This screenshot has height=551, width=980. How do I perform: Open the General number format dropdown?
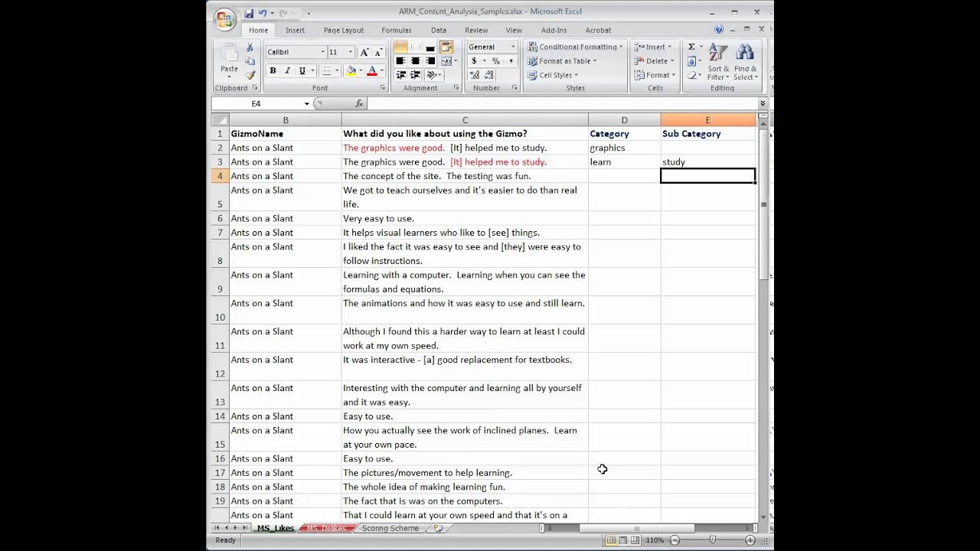512,47
